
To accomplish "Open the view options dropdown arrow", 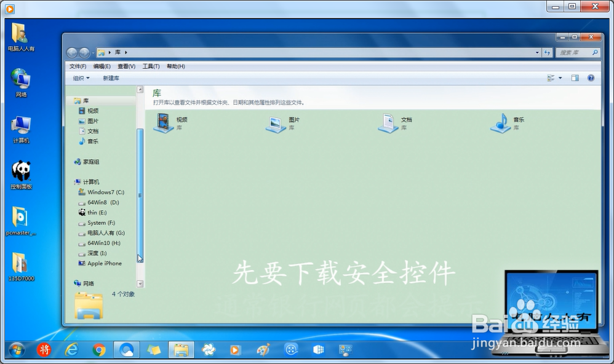I will coord(560,78).
